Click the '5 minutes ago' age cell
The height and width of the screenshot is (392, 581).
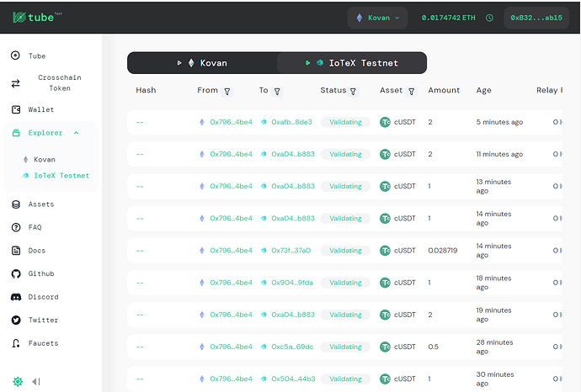click(499, 122)
